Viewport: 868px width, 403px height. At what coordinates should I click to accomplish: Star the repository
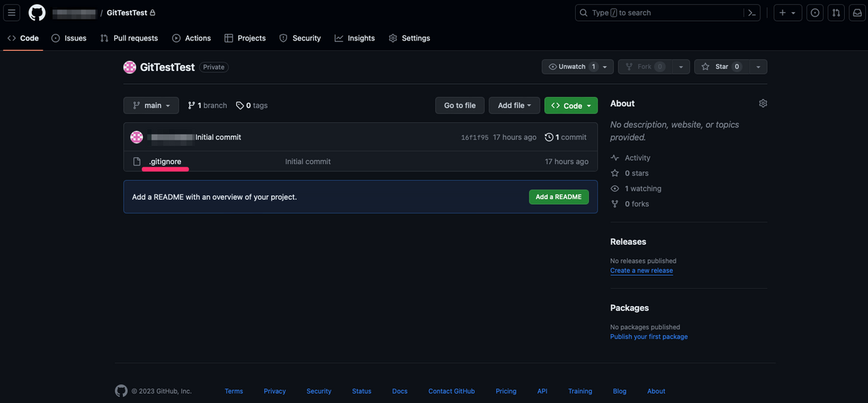(x=721, y=67)
